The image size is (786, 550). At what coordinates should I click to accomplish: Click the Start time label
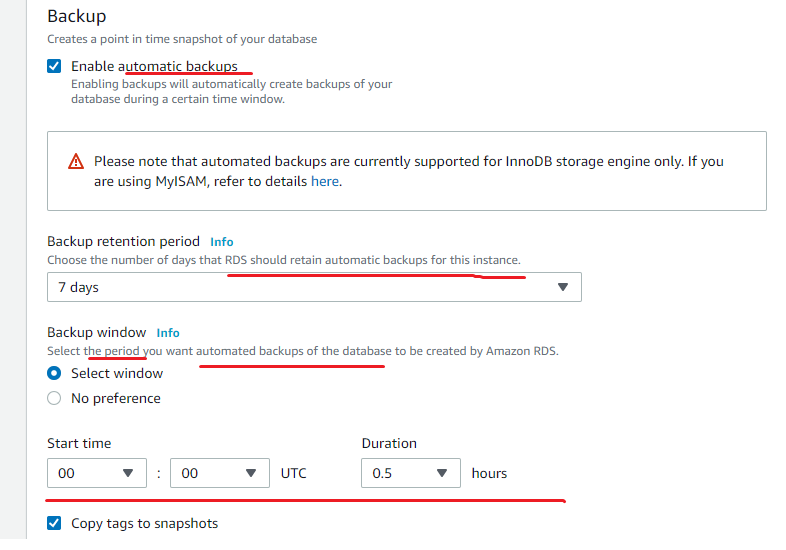point(79,443)
